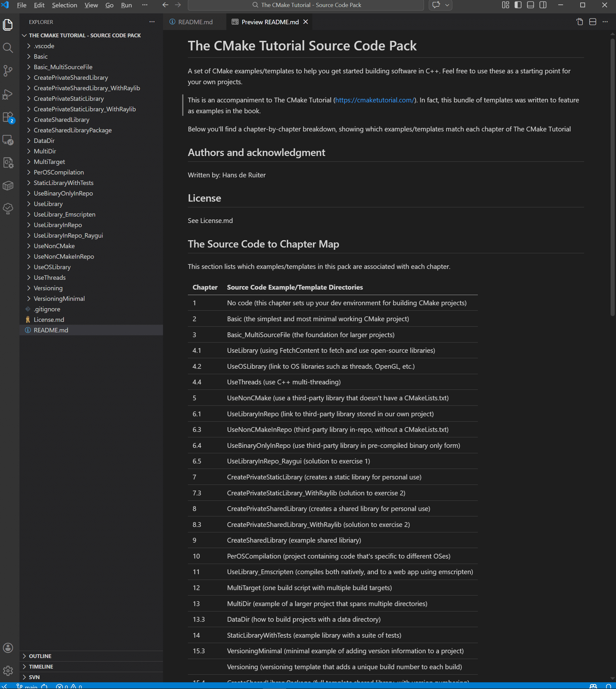The width and height of the screenshot is (616, 689).
Task: Open License.md file in explorer
Action: (49, 319)
